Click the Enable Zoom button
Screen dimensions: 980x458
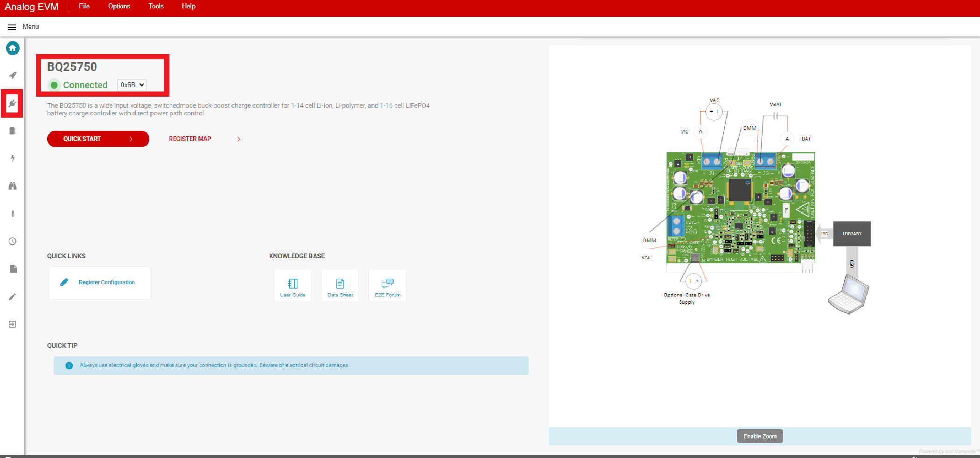point(760,436)
